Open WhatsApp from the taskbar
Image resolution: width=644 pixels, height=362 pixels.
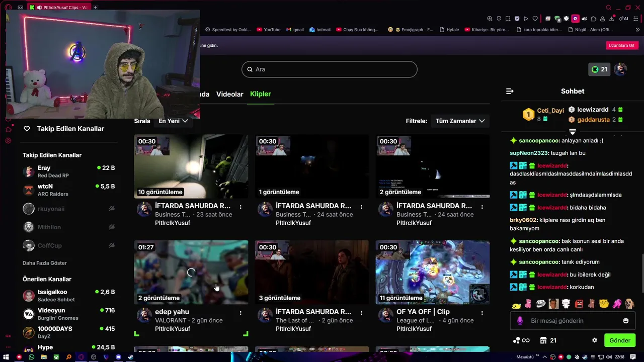(x=31, y=357)
